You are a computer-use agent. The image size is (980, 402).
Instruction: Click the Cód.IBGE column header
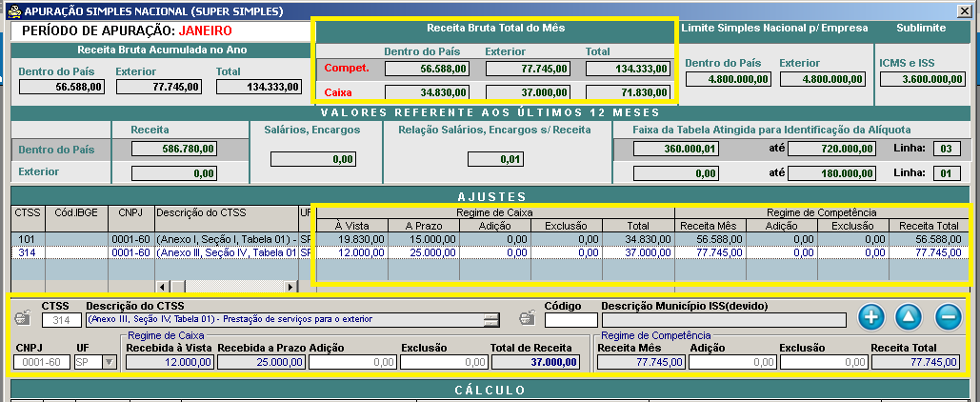tap(77, 212)
